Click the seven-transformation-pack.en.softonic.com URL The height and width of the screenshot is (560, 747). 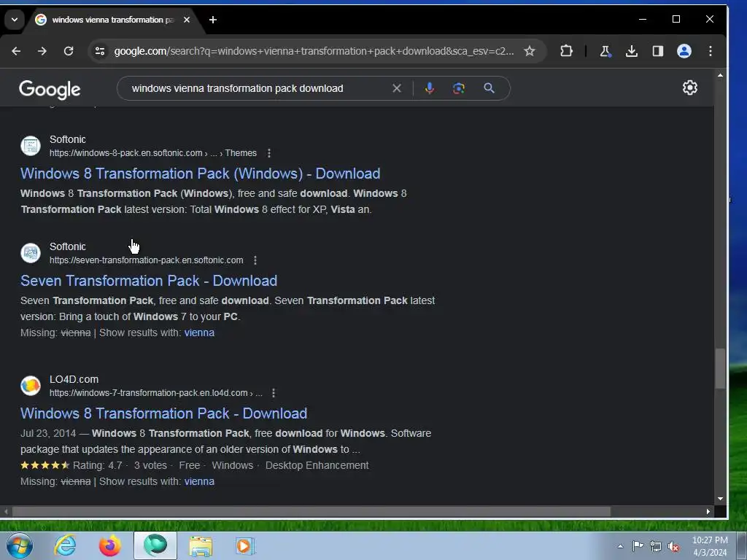pos(146,260)
